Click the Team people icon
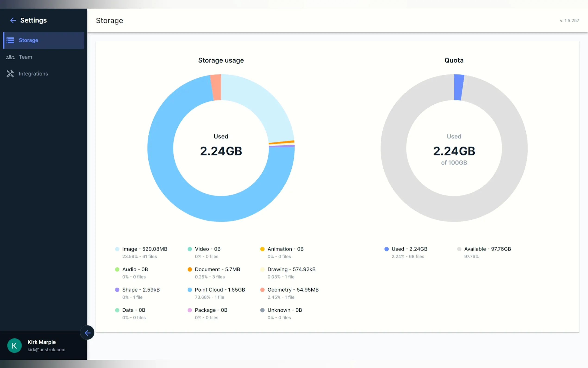Image resolution: width=588 pixels, height=368 pixels. tap(10, 57)
